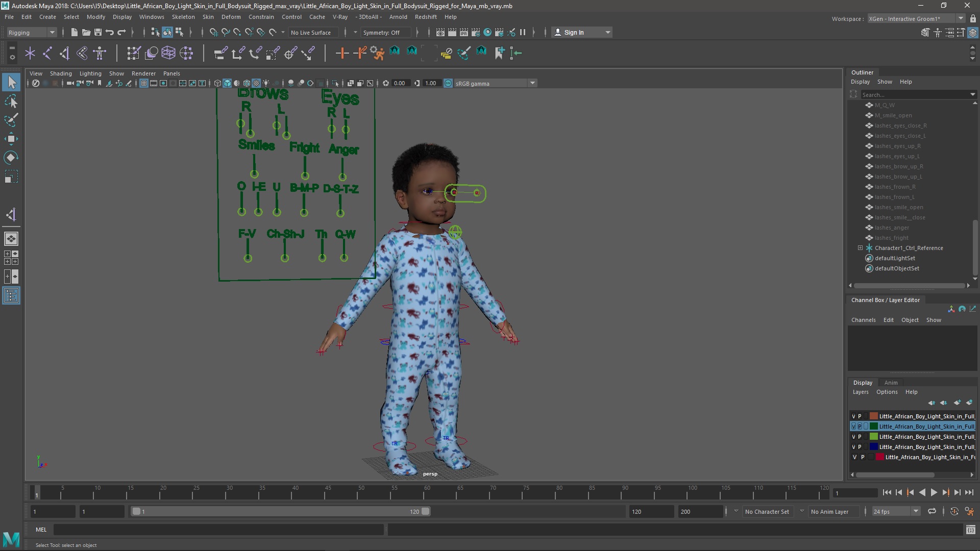The width and height of the screenshot is (980, 551).
Task: Click the Play forwards button
Action: 934,492
